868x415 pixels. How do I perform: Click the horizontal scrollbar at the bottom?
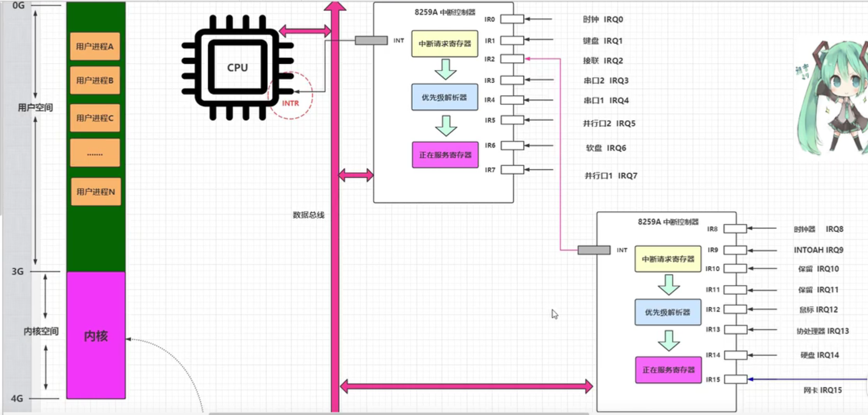pos(398,413)
